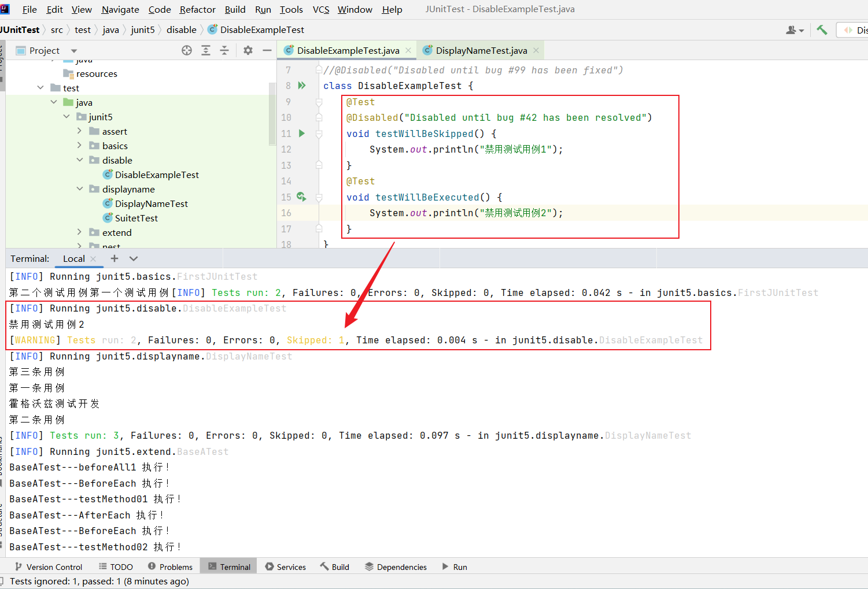Run testWillBeSkipped with gutter play icon
868x589 pixels.
pos(301,134)
